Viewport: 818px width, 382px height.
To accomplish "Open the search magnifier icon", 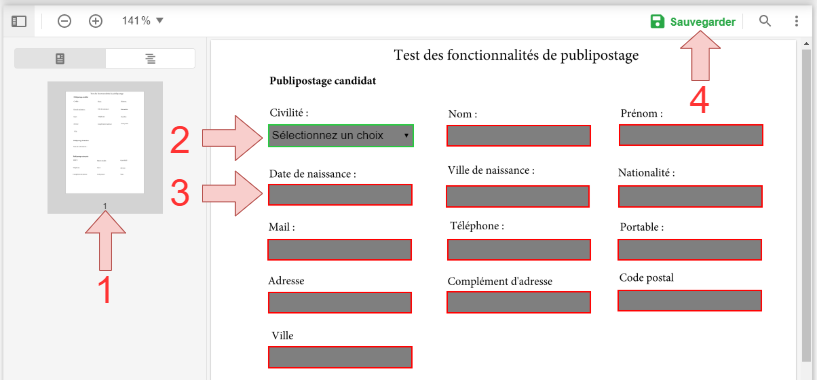I will point(765,21).
